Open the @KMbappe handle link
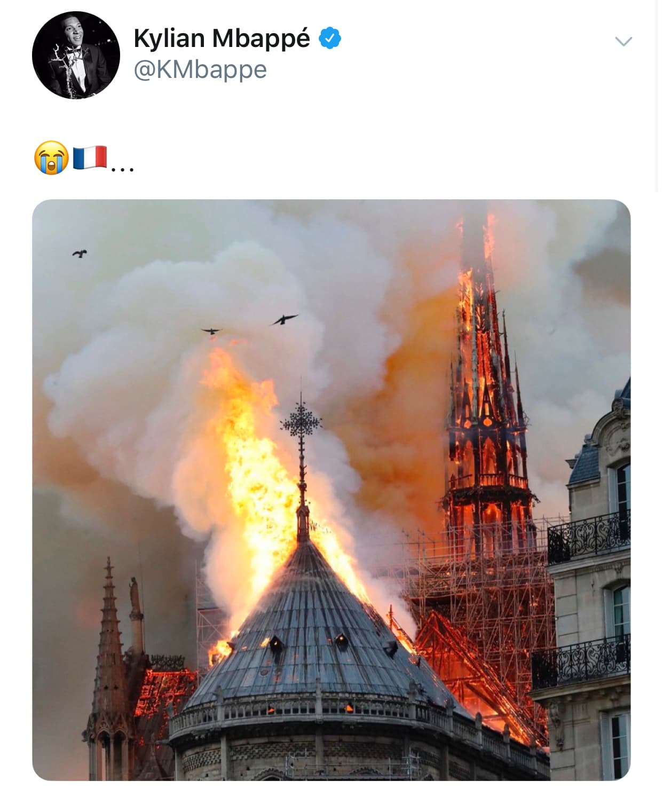Image resolution: width=663 pixels, height=812 pixels. (x=200, y=70)
